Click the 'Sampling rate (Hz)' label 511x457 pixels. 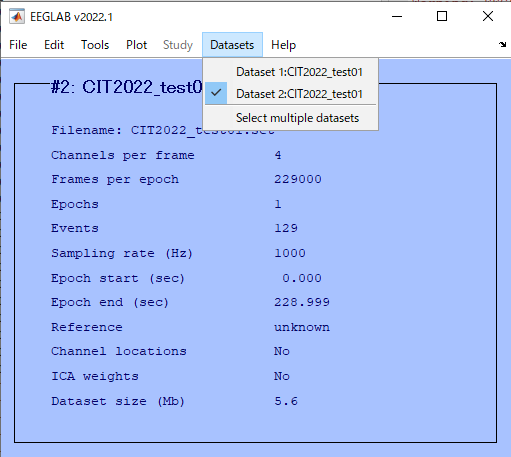point(122,254)
